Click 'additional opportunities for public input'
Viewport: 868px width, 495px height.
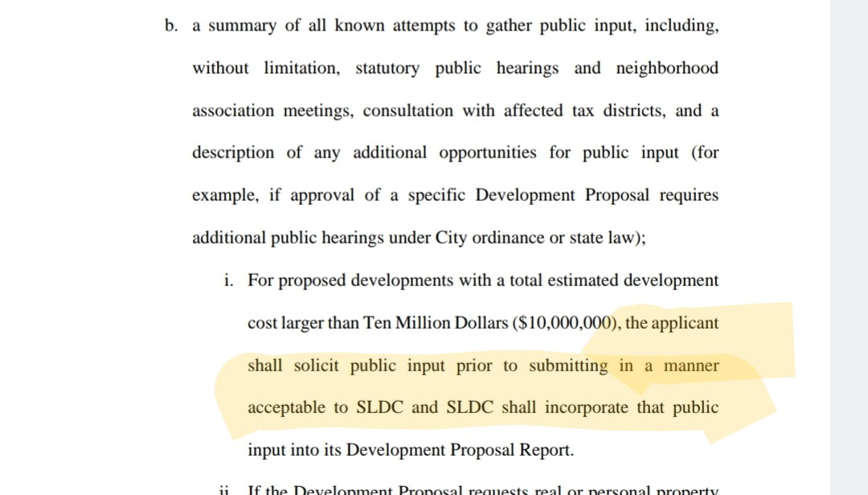tap(515, 153)
